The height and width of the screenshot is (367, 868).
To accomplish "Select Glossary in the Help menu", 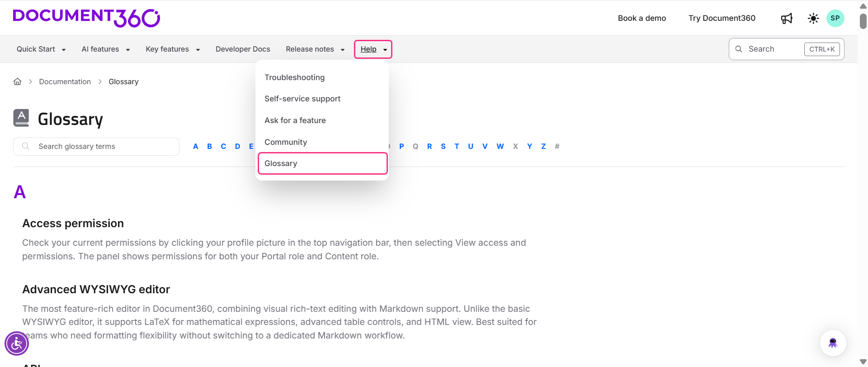I will [x=322, y=163].
